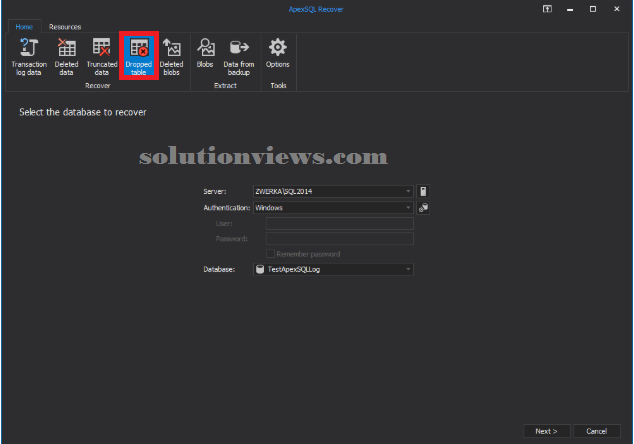The image size is (634, 444).
Task: Click the ribbon display options icon in title bar
Action: click(547, 9)
